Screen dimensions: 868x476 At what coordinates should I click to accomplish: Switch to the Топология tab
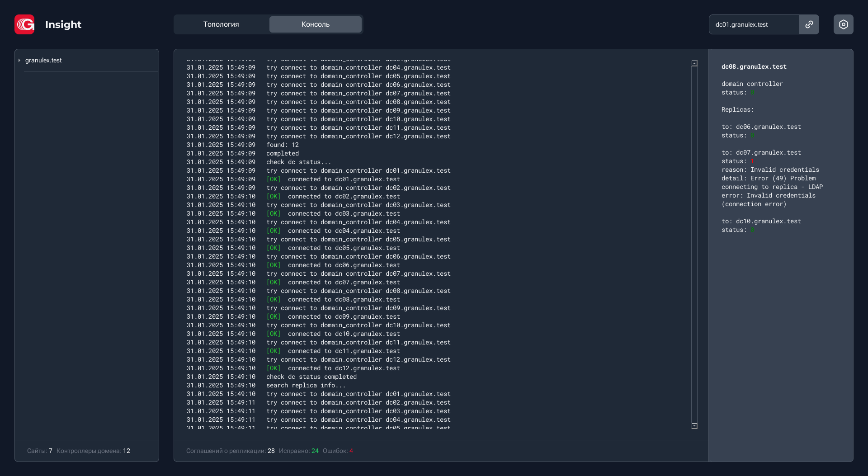221,24
